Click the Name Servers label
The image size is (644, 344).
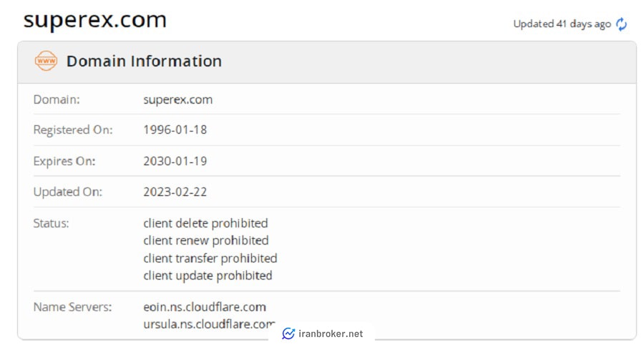pyautogui.click(x=73, y=307)
